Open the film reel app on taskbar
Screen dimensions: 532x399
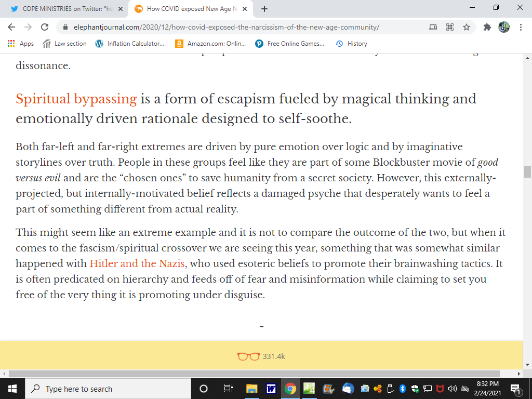point(328,389)
